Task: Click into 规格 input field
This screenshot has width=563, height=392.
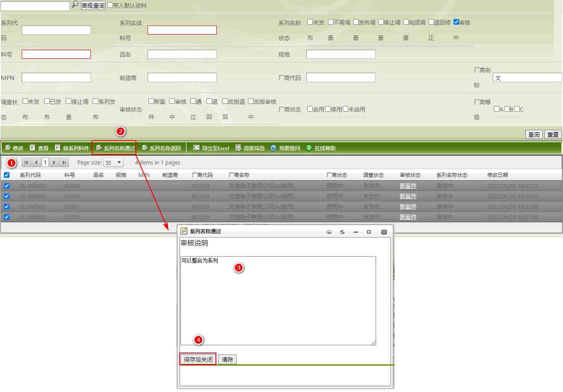Action: coord(341,54)
